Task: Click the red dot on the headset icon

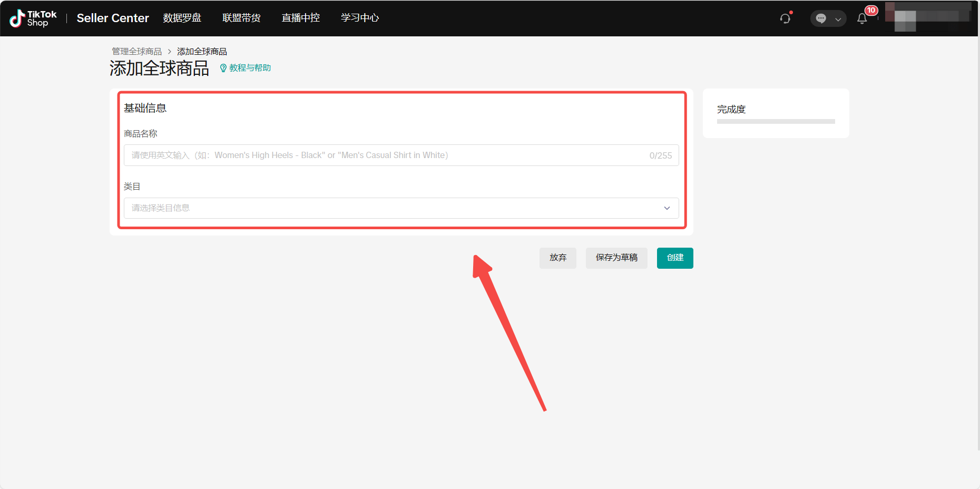Action: coord(791,13)
